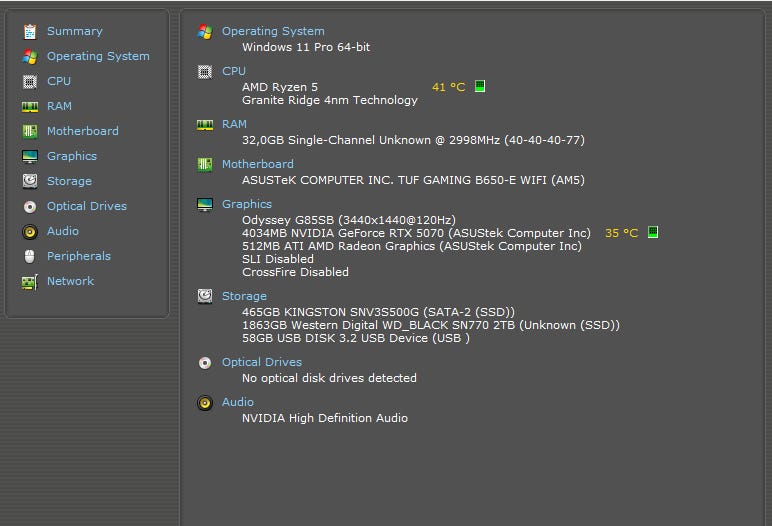Image resolution: width=772 pixels, height=526 pixels.
Task: Select Peripherals label in the sidebar
Action: pyautogui.click(x=79, y=256)
